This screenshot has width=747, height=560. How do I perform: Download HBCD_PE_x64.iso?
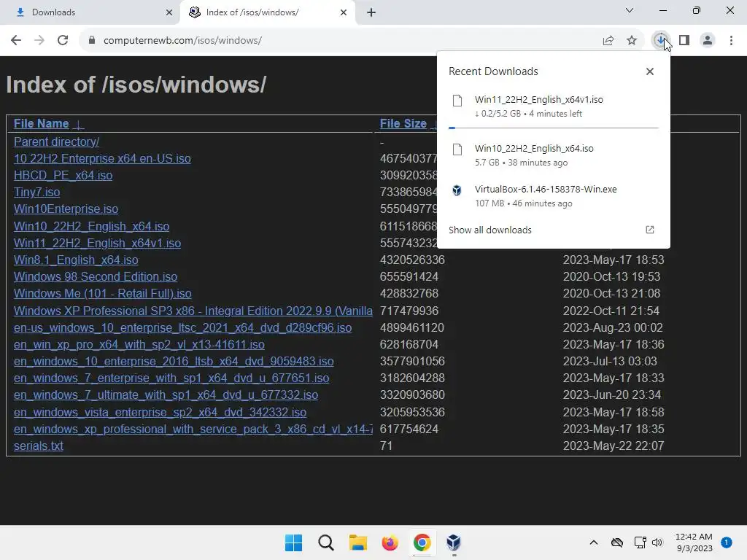tap(63, 175)
